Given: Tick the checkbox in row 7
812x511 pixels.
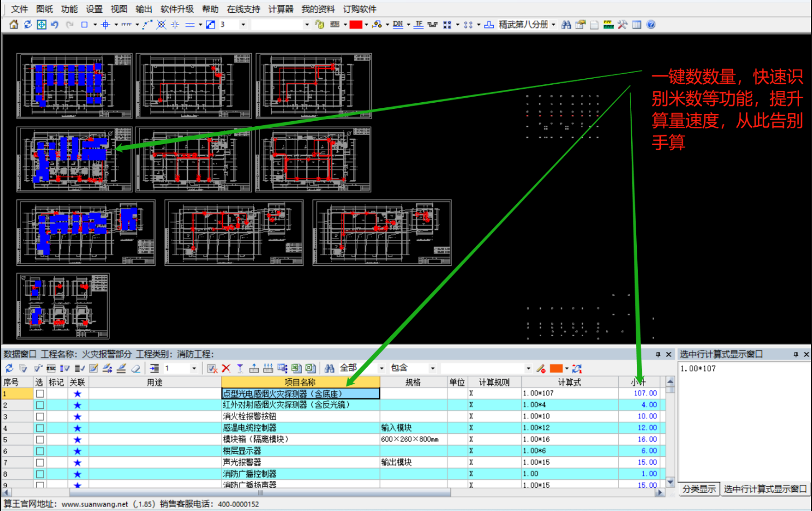Looking at the screenshot, I should [x=40, y=462].
